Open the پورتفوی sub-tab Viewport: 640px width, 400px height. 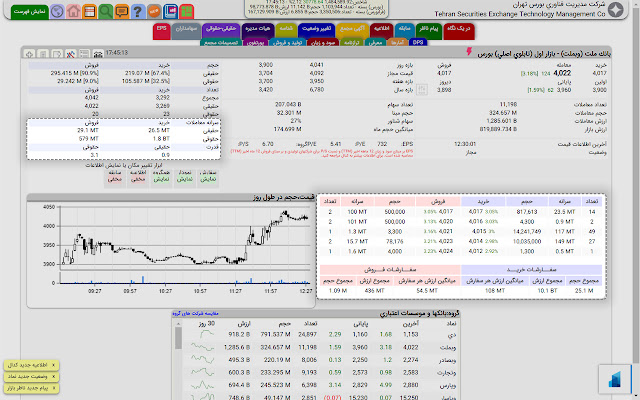(x=255, y=42)
